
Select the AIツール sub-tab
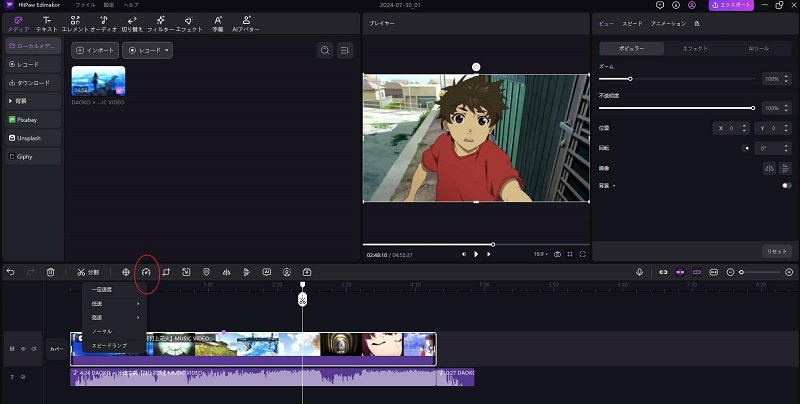[x=759, y=48]
